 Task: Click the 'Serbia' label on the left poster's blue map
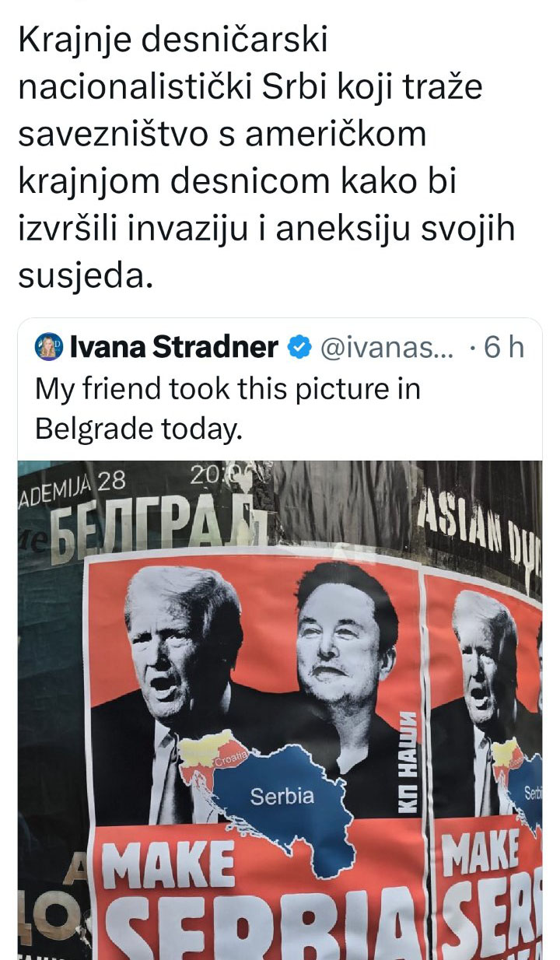pyautogui.click(x=282, y=796)
